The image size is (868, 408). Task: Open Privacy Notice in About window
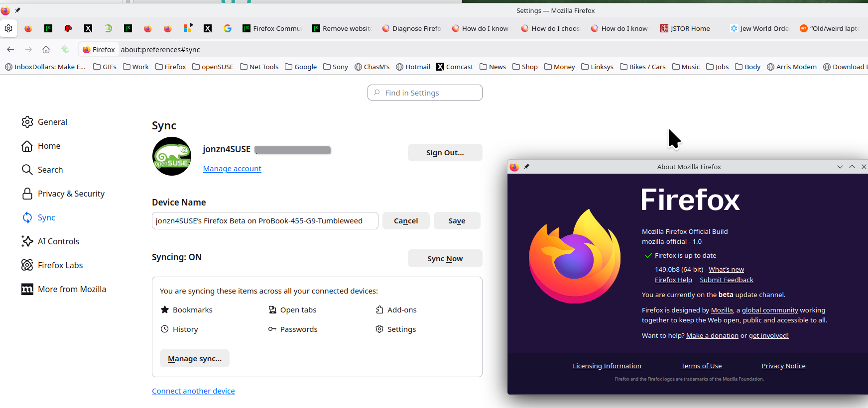783,366
